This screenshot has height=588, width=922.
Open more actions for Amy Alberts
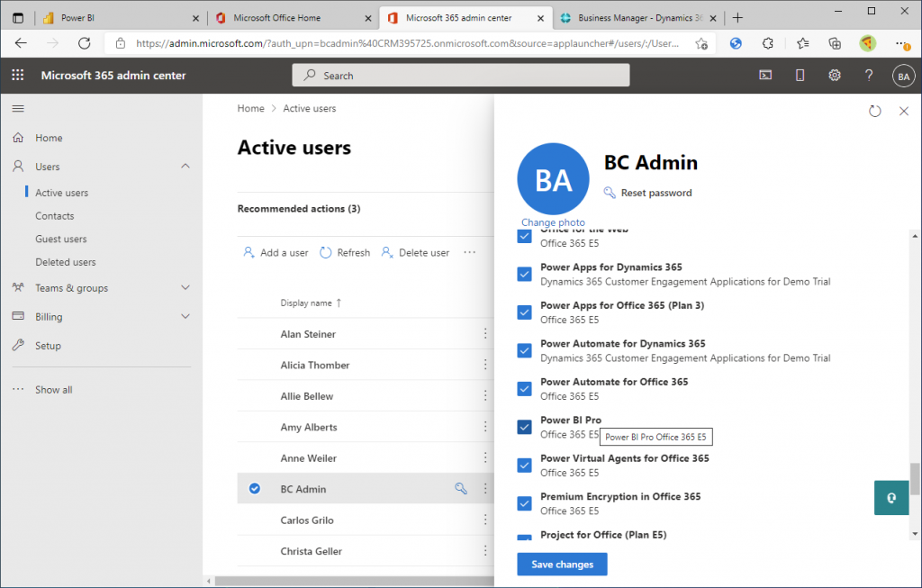click(x=485, y=427)
